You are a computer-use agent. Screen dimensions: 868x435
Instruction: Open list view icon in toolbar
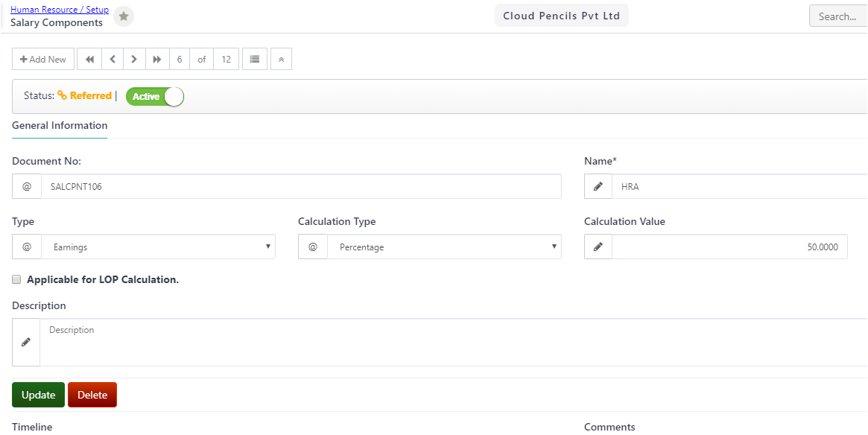255,60
